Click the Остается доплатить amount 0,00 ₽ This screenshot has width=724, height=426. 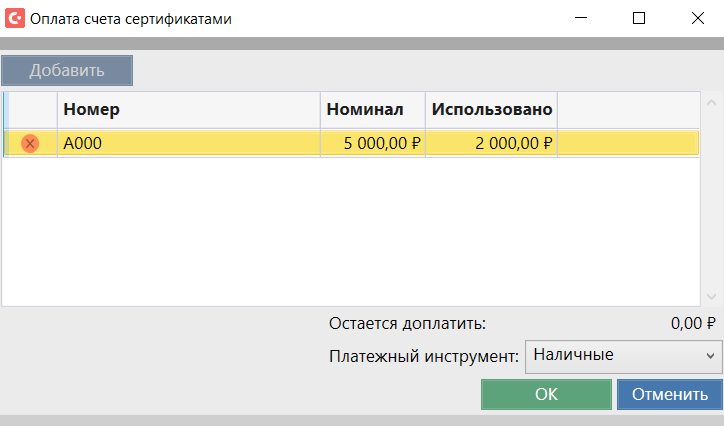693,323
